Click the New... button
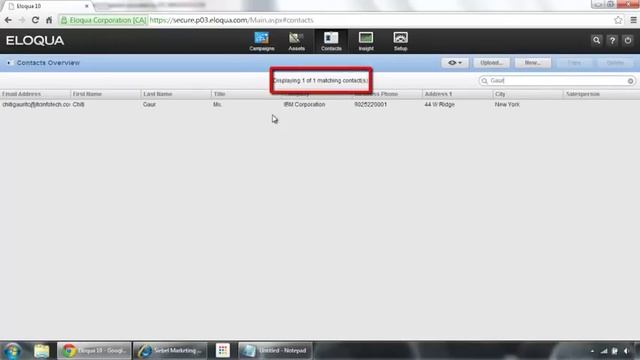 click(x=533, y=63)
